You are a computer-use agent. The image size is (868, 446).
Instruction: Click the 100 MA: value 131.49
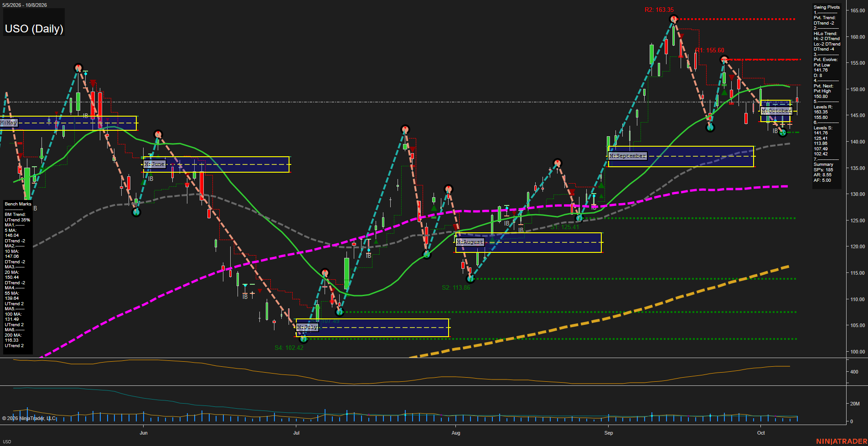[12, 319]
